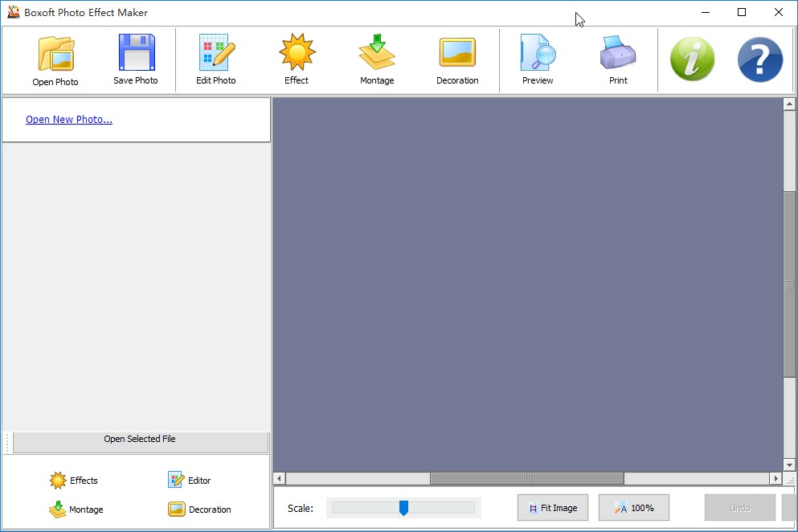Set zoom with the 100% button

(x=633, y=508)
